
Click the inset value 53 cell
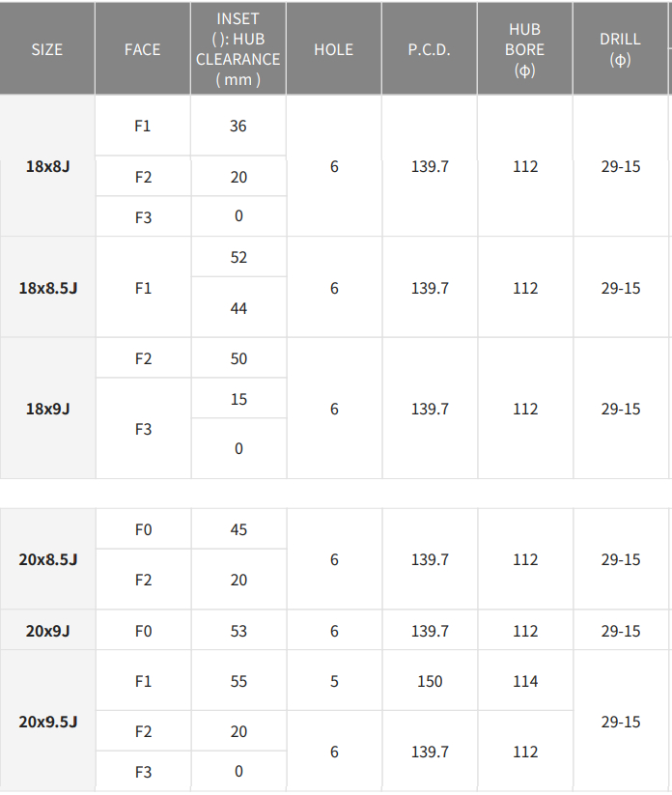238,631
